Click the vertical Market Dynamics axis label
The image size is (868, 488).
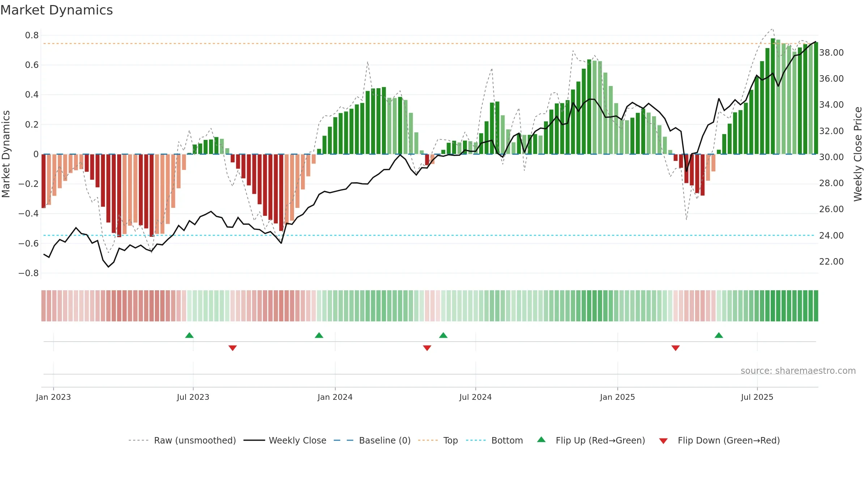pos(6,154)
